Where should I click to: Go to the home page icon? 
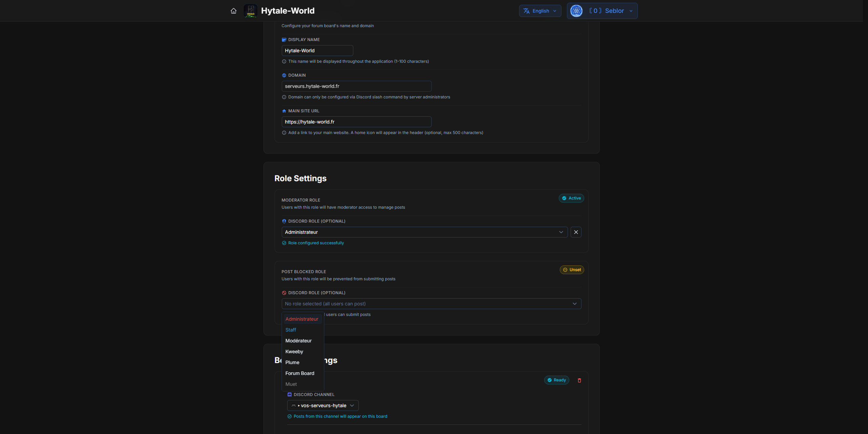(234, 11)
